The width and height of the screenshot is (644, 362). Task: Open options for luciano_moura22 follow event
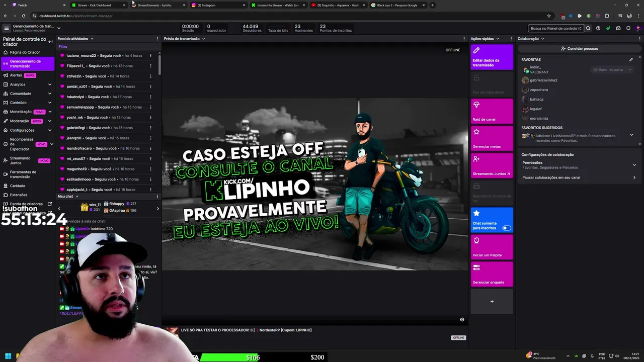pos(150,56)
